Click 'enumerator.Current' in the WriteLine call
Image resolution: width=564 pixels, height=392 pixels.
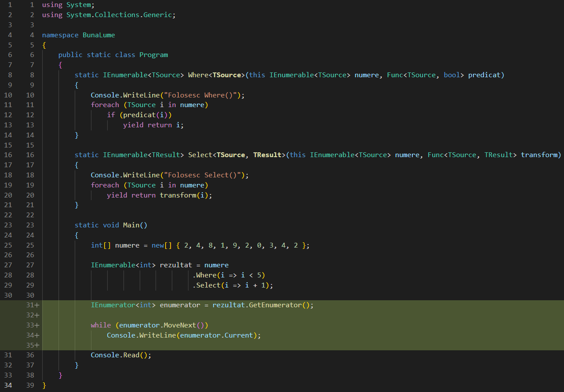tap(221, 335)
